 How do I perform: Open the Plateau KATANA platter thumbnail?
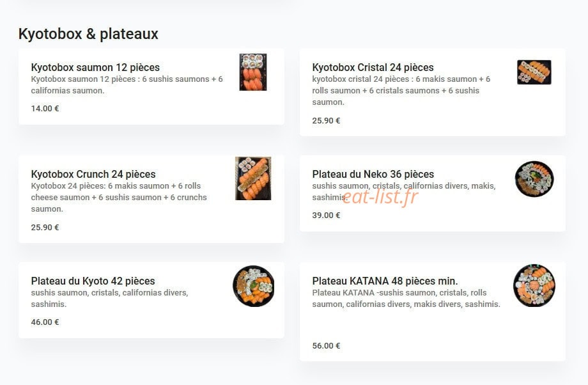coord(534,286)
